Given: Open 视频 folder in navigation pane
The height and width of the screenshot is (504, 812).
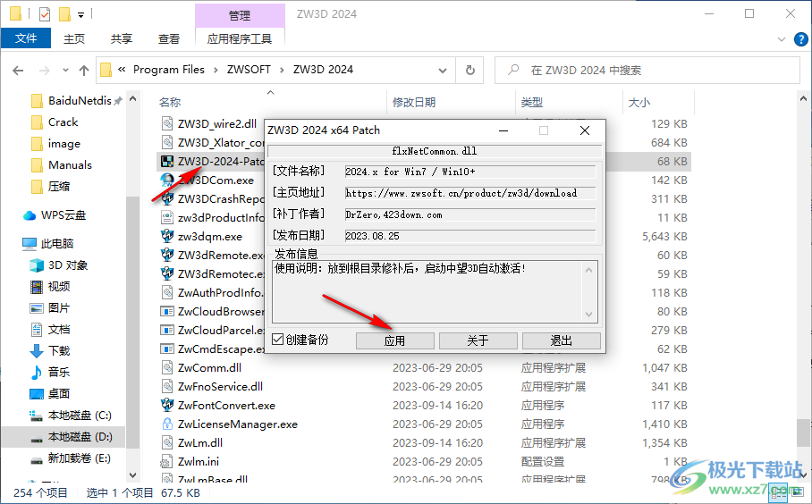Looking at the screenshot, I should coord(58,287).
